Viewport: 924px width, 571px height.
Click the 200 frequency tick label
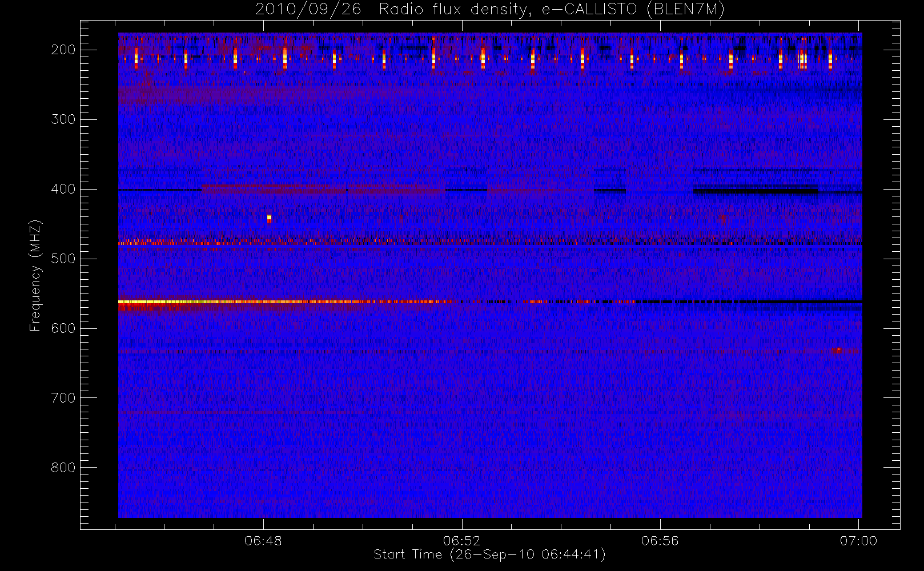pos(63,50)
